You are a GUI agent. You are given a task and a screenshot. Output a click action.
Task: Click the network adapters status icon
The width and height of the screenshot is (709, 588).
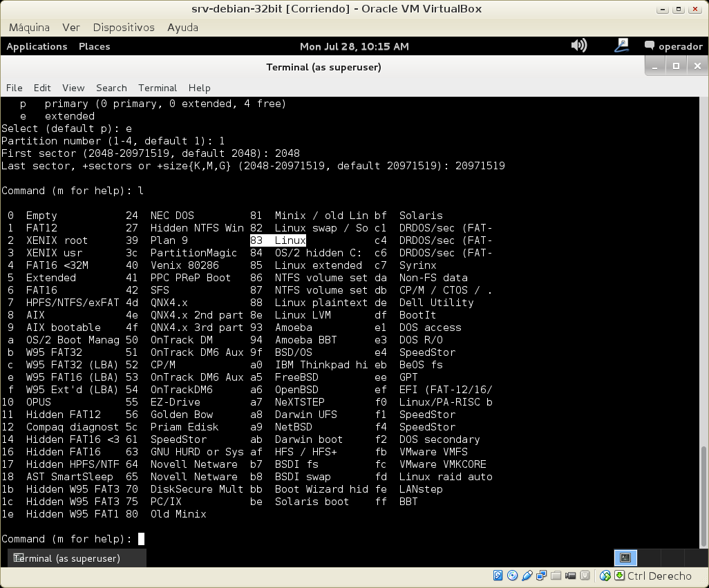click(x=542, y=576)
